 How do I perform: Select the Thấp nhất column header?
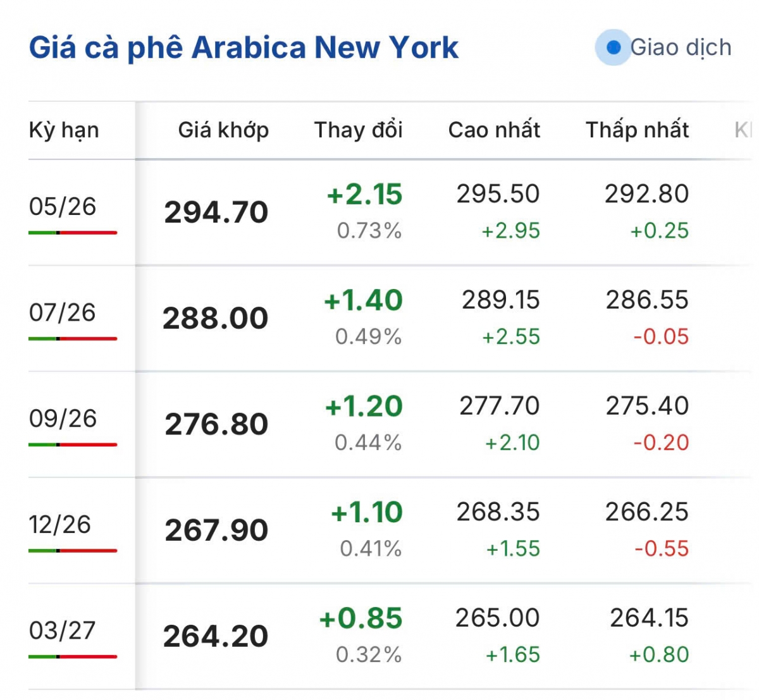(637, 130)
